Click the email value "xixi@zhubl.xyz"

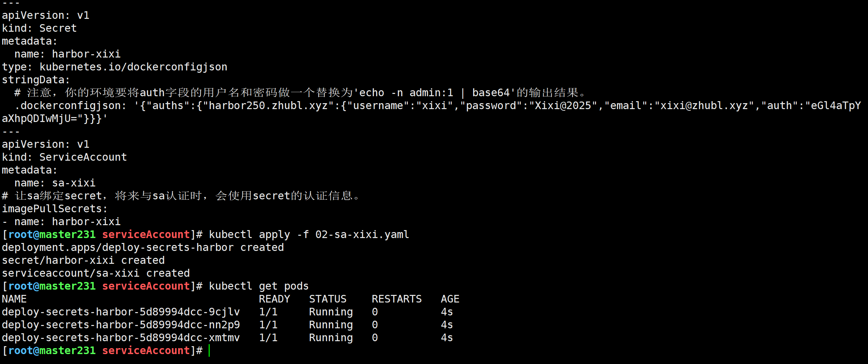pos(704,105)
